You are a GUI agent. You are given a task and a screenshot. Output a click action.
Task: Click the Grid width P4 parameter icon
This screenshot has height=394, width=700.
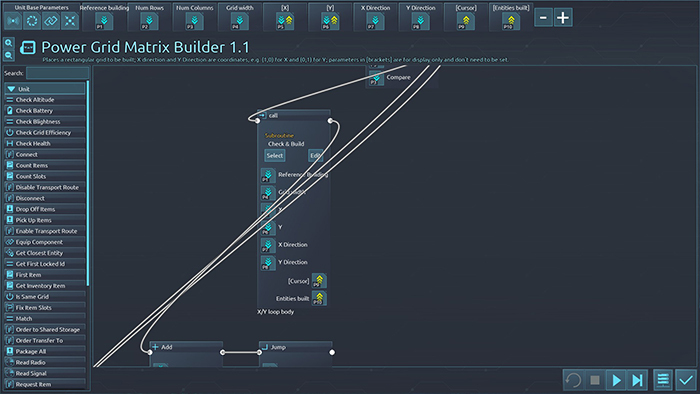coord(239,21)
